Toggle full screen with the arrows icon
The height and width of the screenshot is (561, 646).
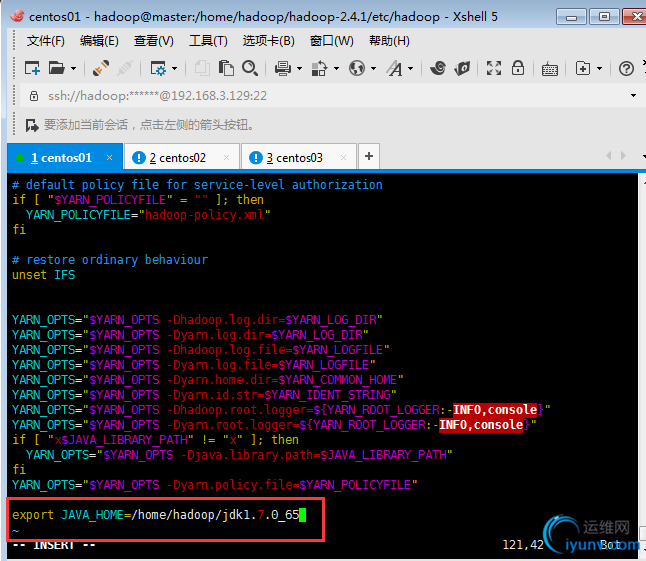pyautogui.click(x=494, y=68)
